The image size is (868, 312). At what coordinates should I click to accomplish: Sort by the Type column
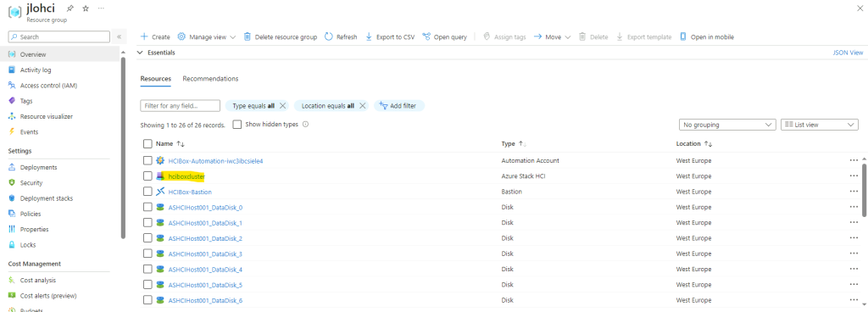point(514,144)
